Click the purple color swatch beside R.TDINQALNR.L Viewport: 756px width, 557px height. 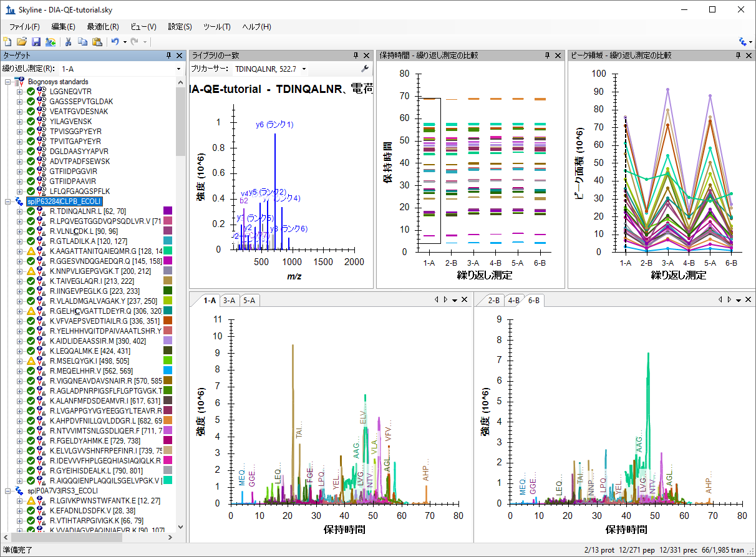(x=168, y=211)
